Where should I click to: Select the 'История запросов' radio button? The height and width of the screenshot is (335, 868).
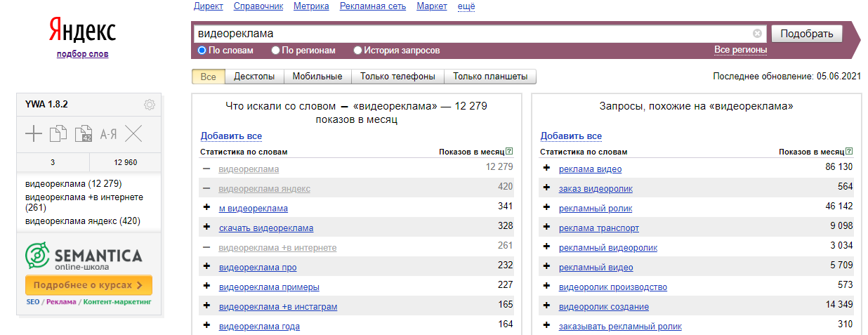tap(358, 51)
